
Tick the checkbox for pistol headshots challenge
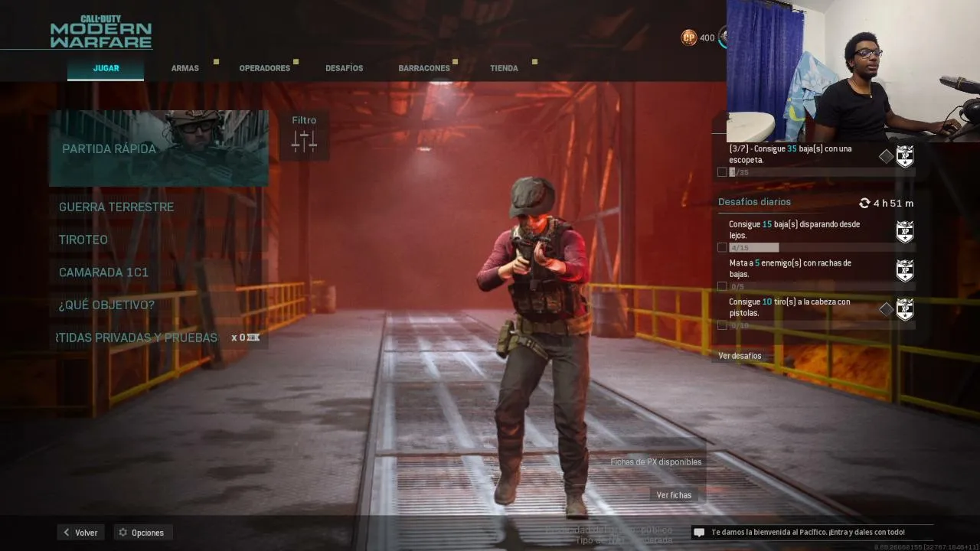722,325
